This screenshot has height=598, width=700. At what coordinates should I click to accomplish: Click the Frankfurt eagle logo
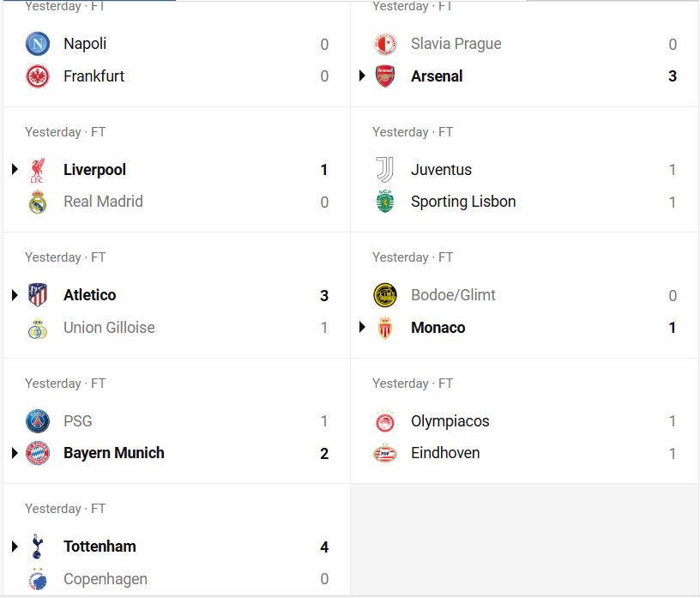tap(38, 76)
